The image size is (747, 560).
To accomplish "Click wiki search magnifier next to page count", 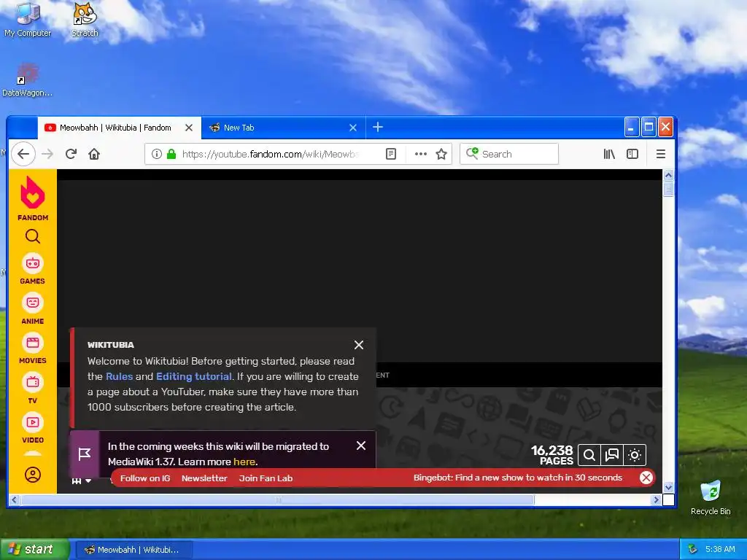I will tap(589, 455).
